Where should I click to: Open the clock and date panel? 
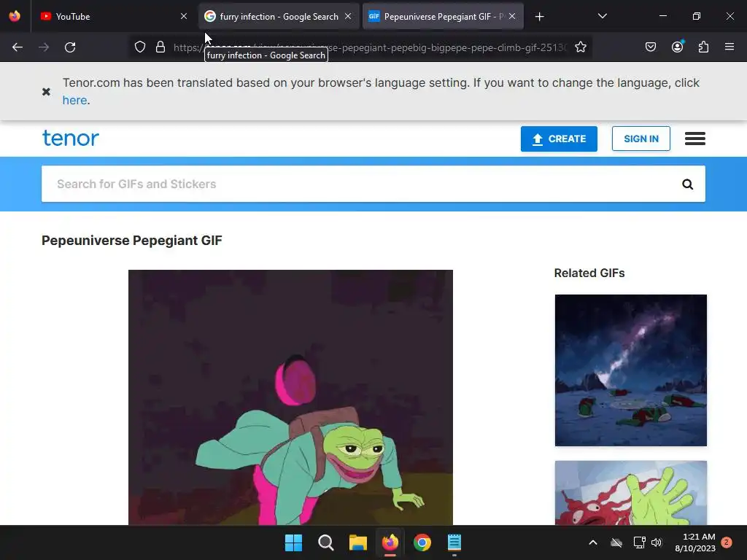tap(695, 542)
